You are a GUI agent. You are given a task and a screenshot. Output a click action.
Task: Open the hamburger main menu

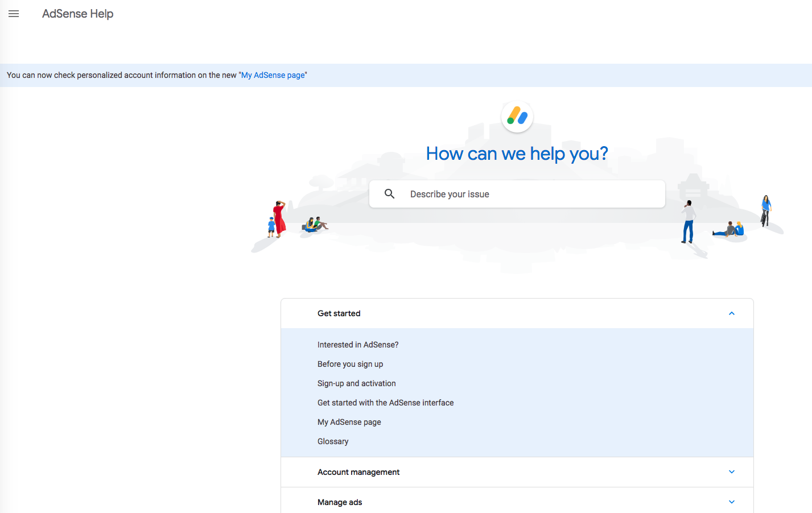tap(14, 14)
